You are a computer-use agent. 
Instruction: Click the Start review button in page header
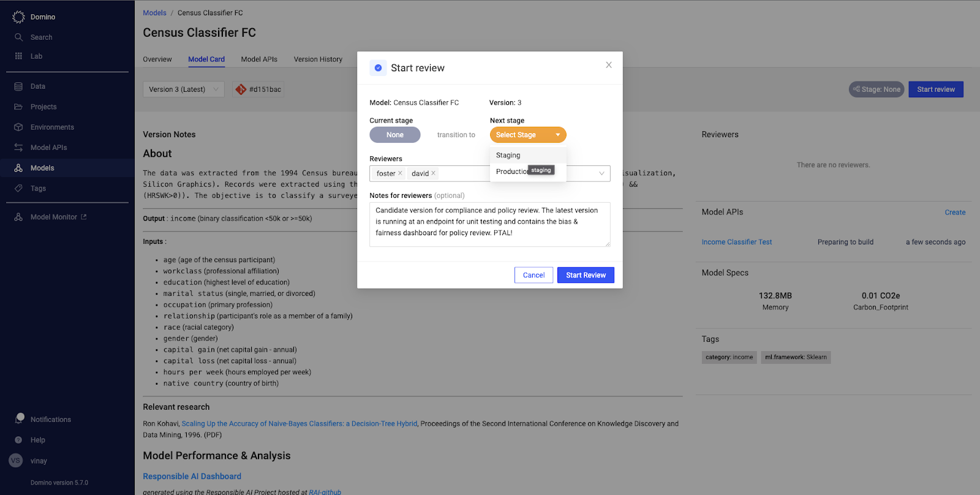pos(936,89)
